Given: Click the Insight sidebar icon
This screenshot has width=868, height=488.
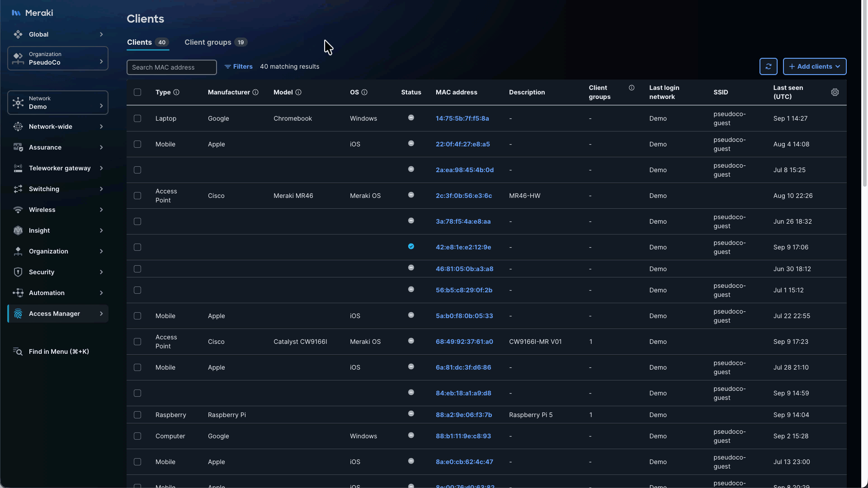Looking at the screenshot, I should point(18,230).
